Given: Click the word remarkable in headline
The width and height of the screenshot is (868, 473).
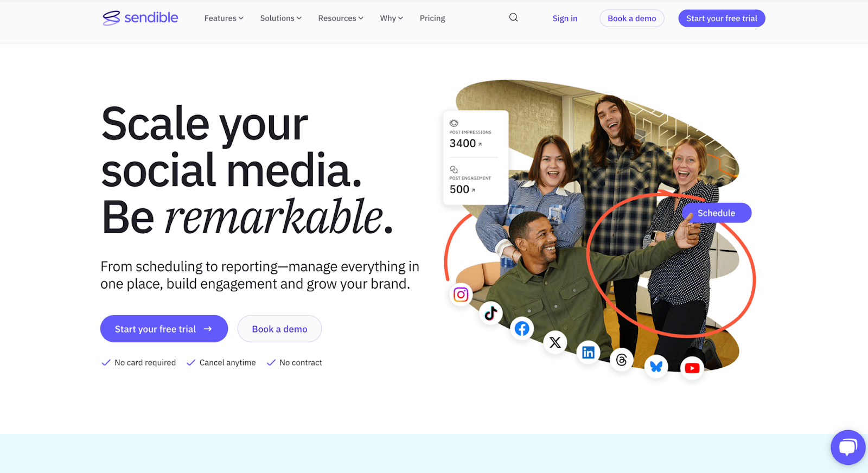Looking at the screenshot, I should [x=274, y=217].
